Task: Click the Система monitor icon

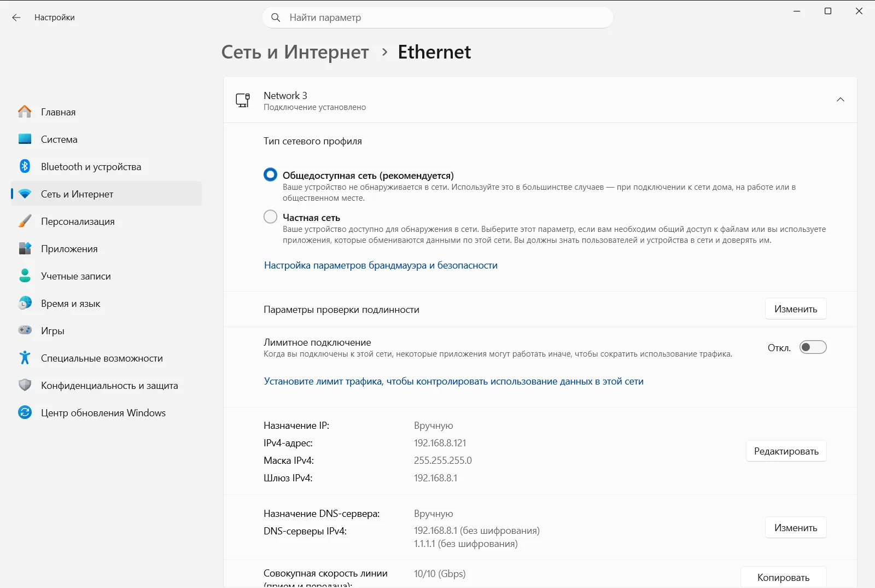Action: pyautogui.click(x=25, y=139)
